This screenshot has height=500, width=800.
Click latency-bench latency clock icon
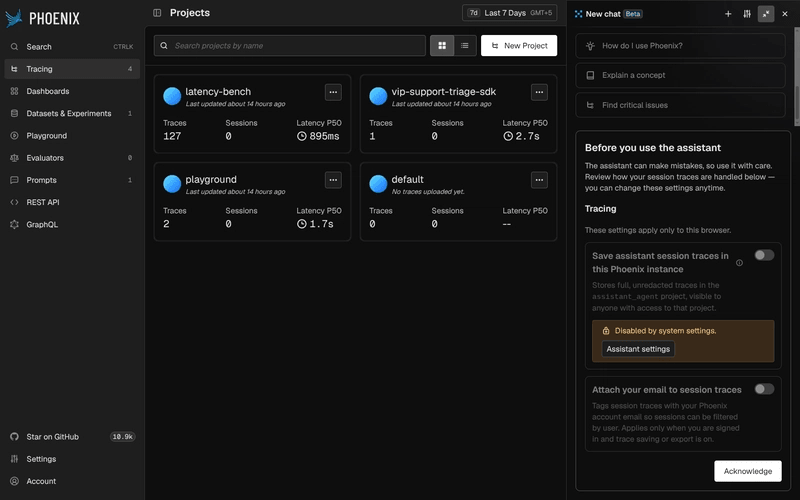(x=302, y=136)
